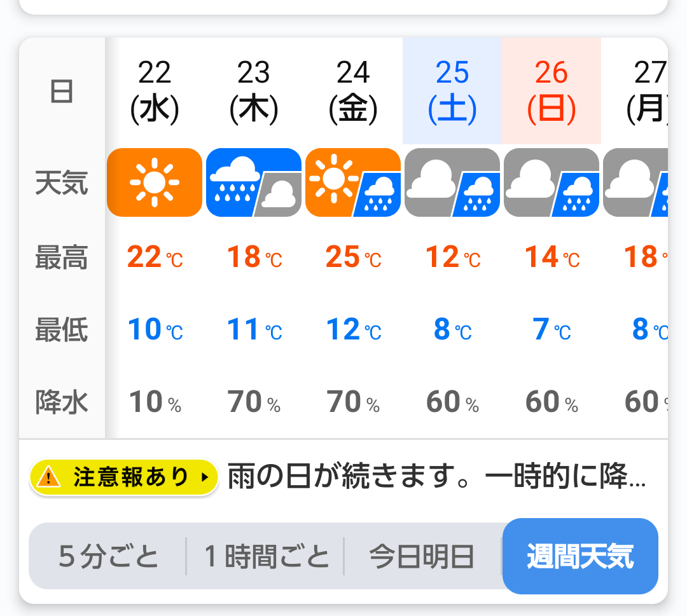Click the rain-then-cloudy icon for Thursday the 23rd
Image resolution: width=687 pixels, height=616 pixels.
pyautogui.click(x=254, y=182)
